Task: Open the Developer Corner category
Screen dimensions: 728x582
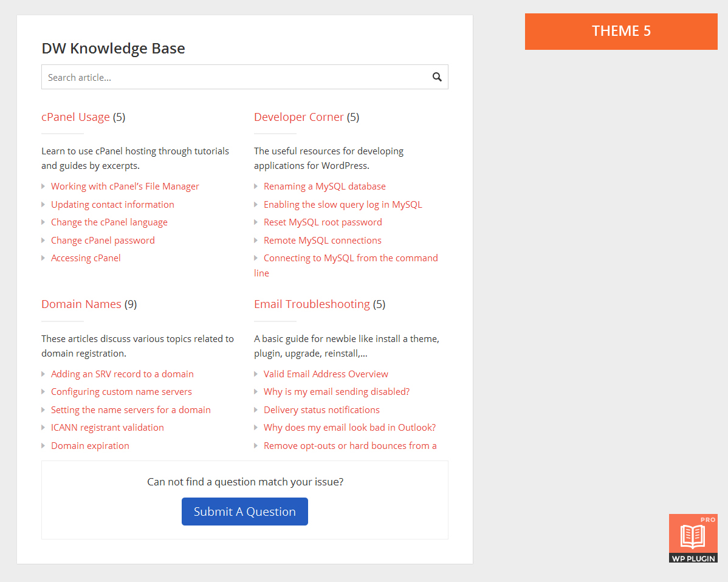Action: pos(298,117)
